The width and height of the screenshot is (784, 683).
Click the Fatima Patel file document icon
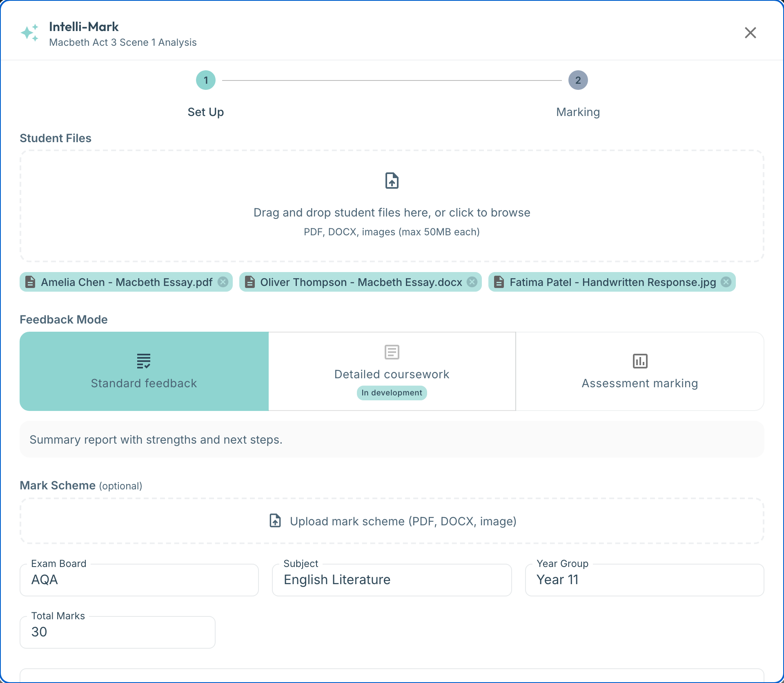(499, 282)
